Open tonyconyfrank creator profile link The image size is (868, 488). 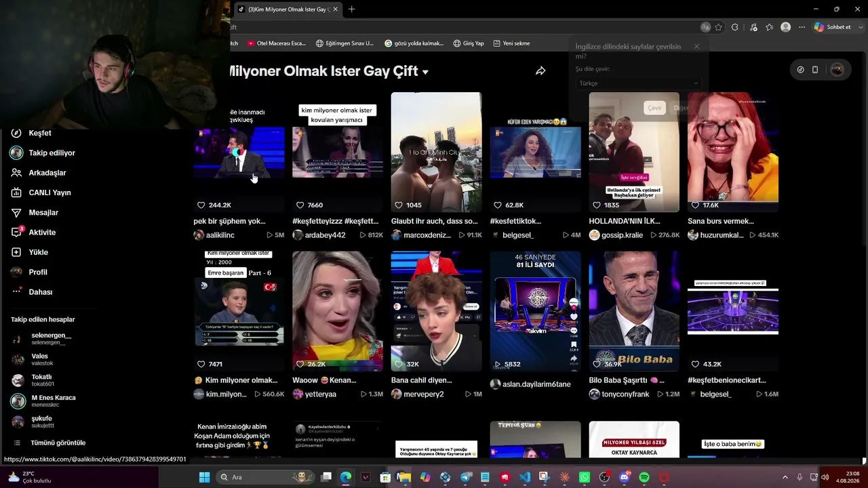pos(619,394)
